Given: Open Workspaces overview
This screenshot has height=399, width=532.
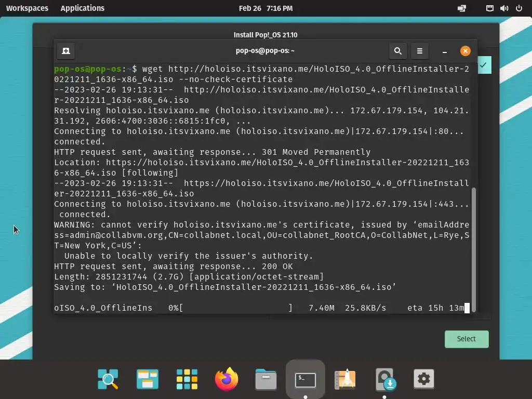Looking at the screenshot, I should pos(27,8).
